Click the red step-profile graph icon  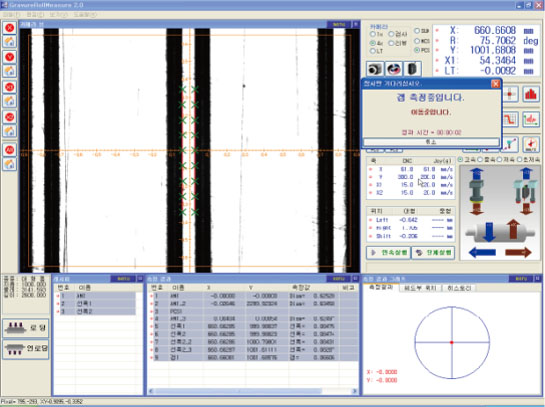coord(511,119)
